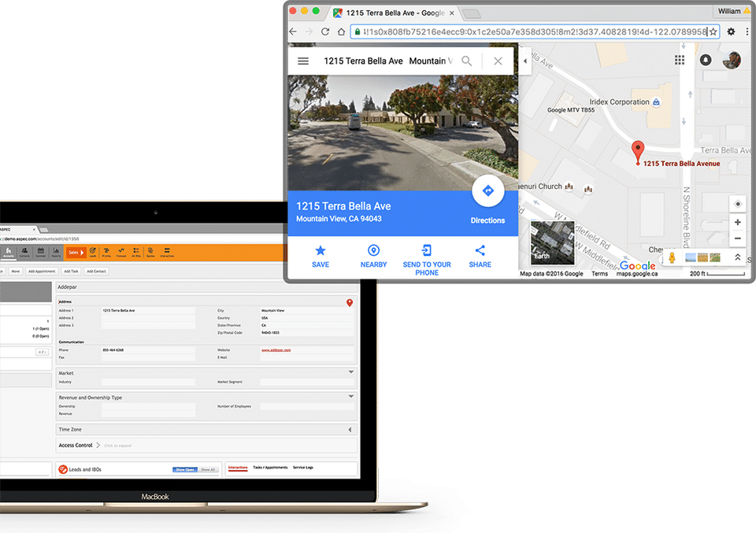Open the account website link
756x533 pixels.
pyautogui.click(x=276, y=350)
